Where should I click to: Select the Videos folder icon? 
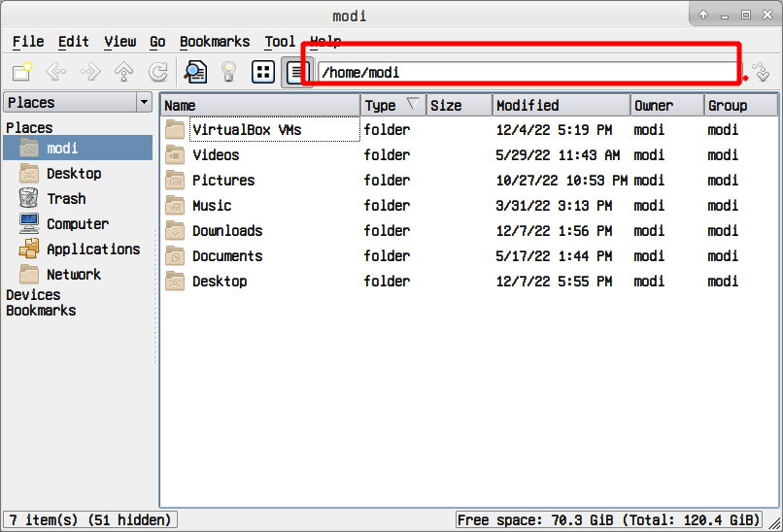coord(175,155)
